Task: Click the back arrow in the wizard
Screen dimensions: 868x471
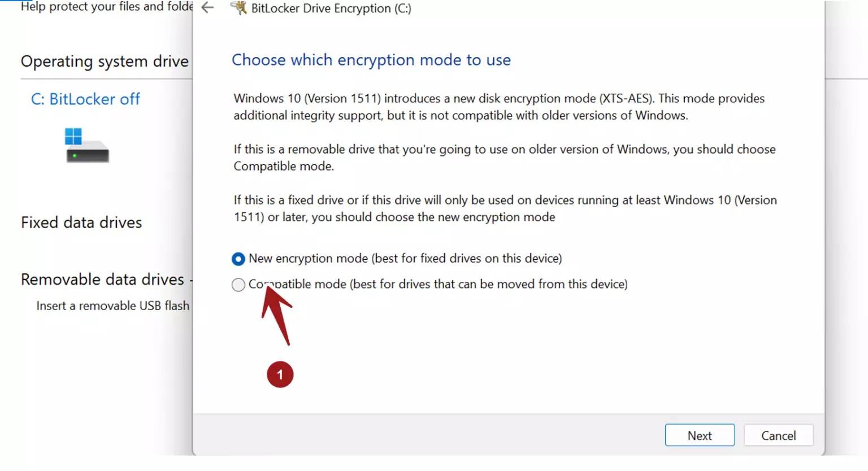Action: [207, 8]
